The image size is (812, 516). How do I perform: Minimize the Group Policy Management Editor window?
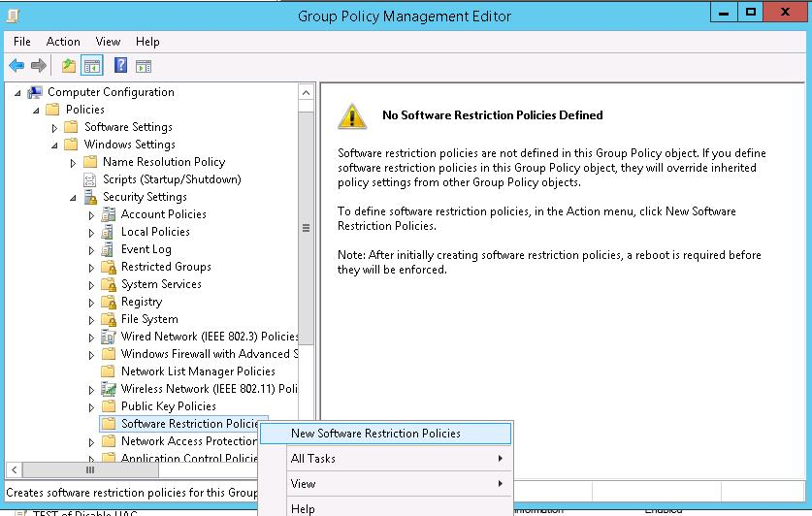tap(724, 13)
